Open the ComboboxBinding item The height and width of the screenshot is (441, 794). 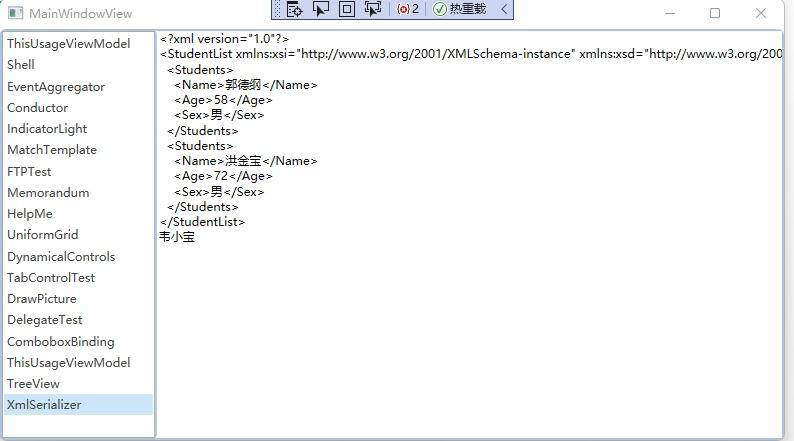pos(78,342)
